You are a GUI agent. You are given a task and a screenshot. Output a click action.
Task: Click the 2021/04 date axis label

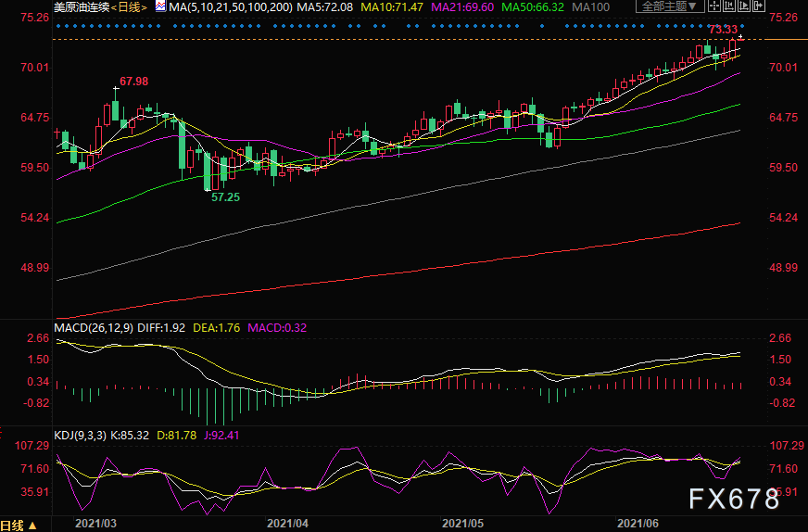click(x=287, y=524)
